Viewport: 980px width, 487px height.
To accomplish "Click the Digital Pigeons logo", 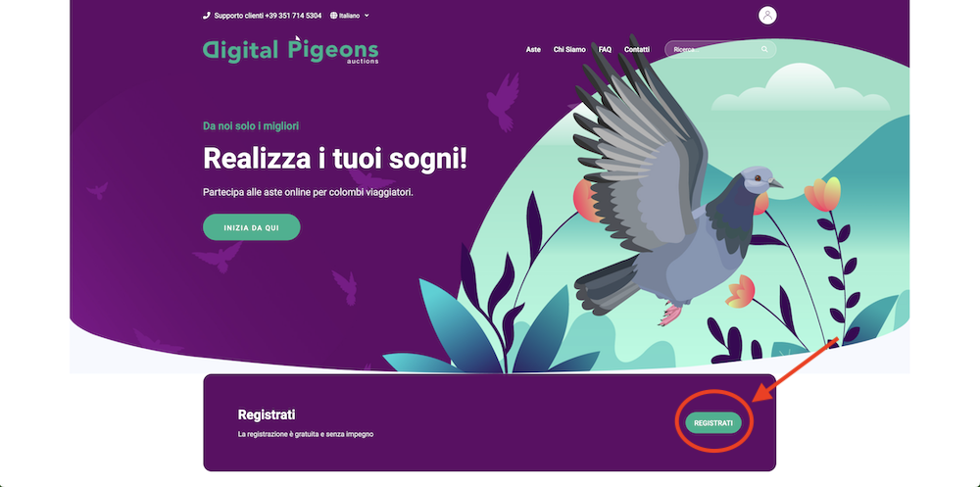I will tap(291, 50).
